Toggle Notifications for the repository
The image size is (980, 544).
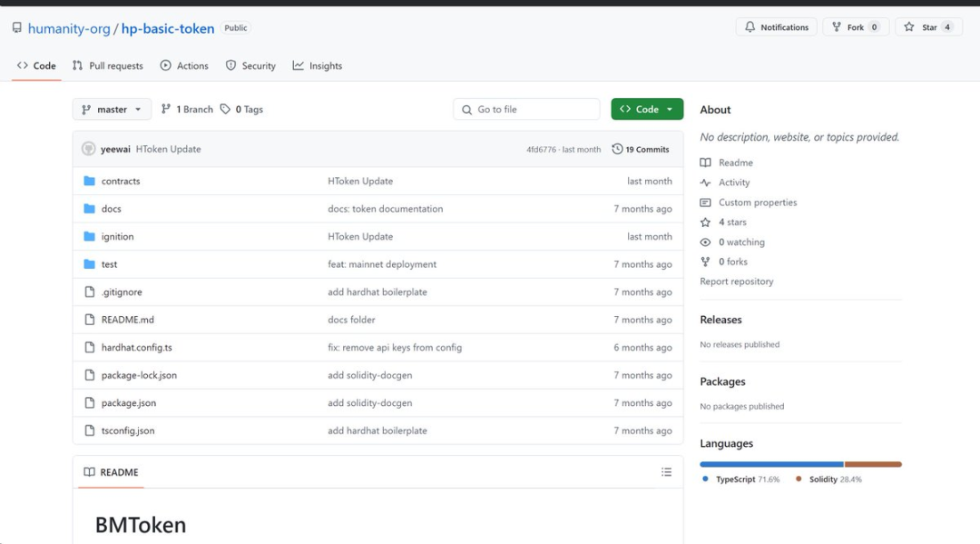tap(776, 27)
